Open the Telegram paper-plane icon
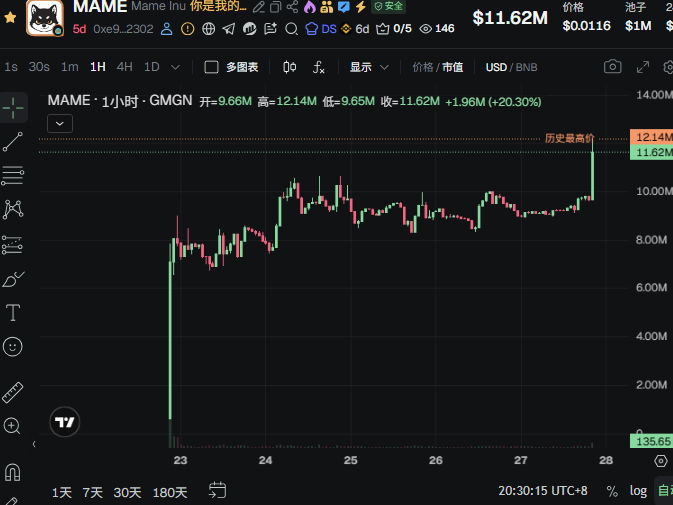 click(229, 29)
